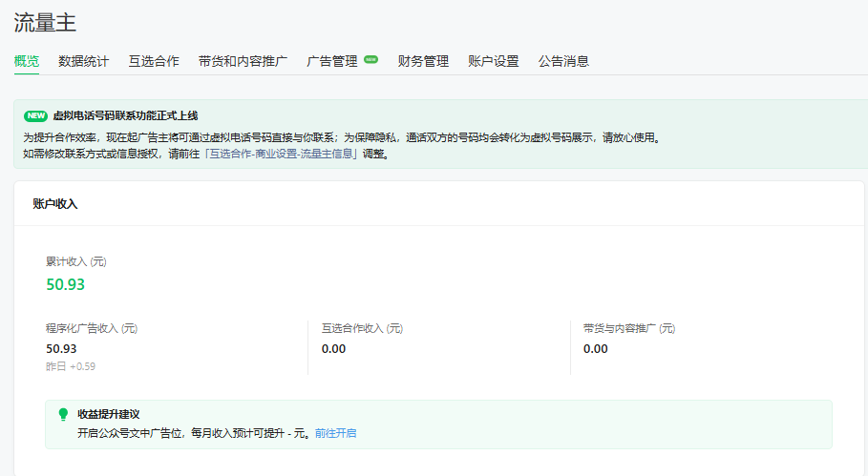Click the 带货与内容推广 amount 0.00

595,349
